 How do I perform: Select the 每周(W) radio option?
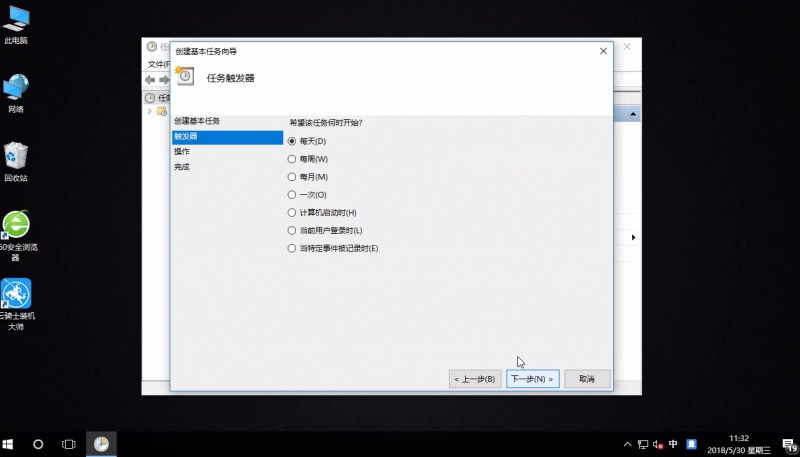(308, 159)
